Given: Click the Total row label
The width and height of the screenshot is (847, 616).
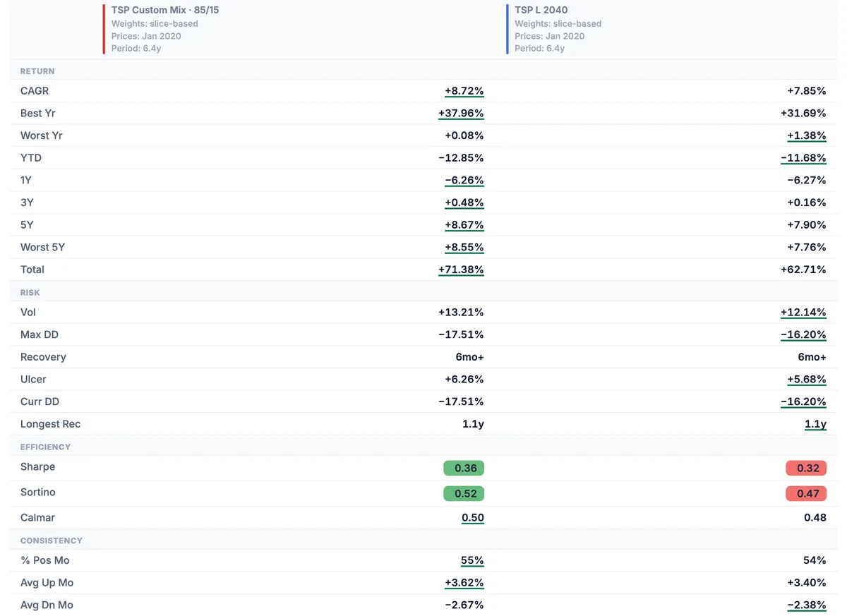Looking at the screenshot, I should tap(32, 270).
